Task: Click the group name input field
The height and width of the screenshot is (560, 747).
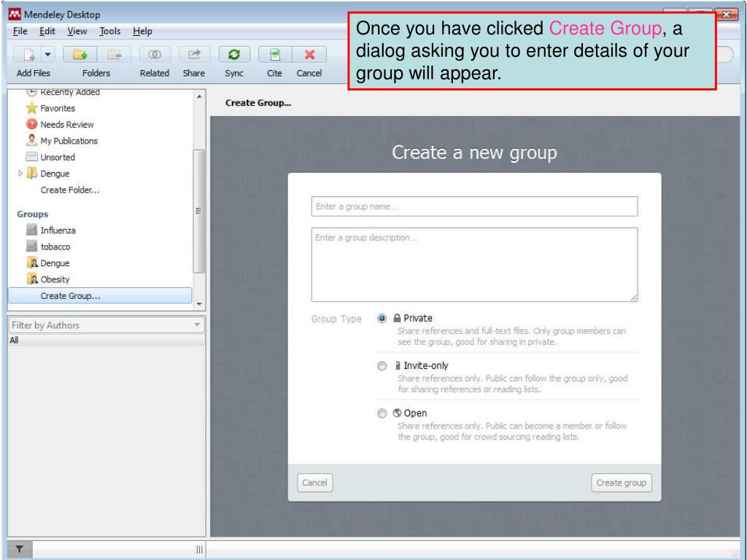Action: [474, 206]
